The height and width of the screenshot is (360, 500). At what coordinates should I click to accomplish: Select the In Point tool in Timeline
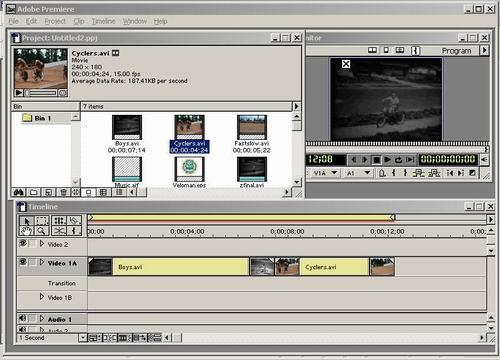(x=74, y=231)
